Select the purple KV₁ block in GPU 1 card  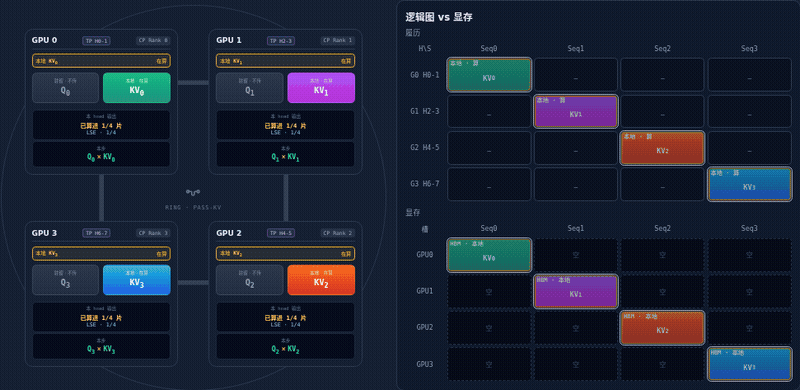pos(321,88)
